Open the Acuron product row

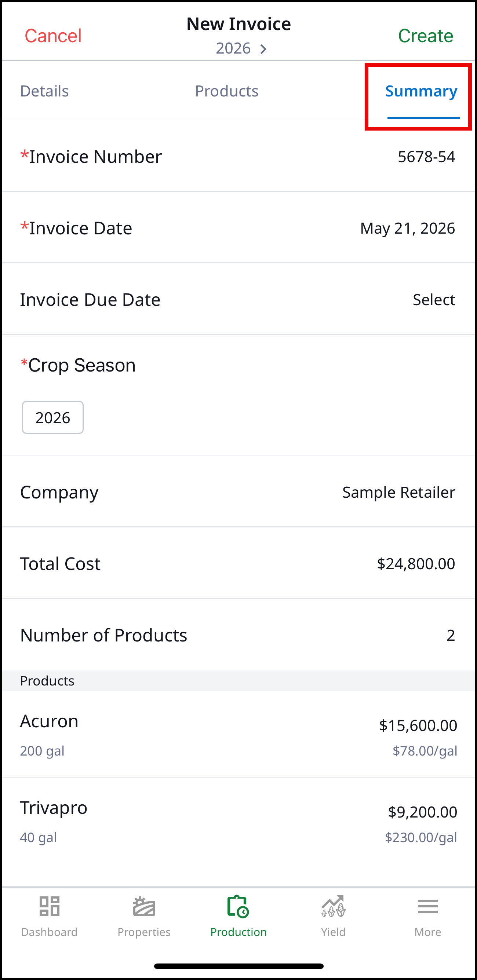tap(238, 735)
